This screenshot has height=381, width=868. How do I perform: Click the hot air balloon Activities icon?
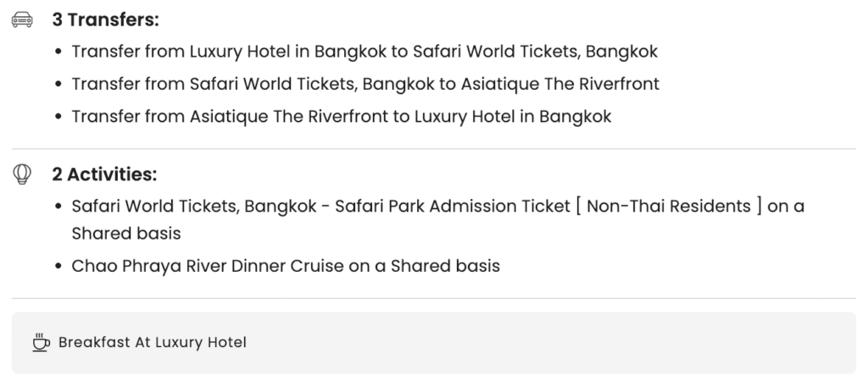[22, 174]
